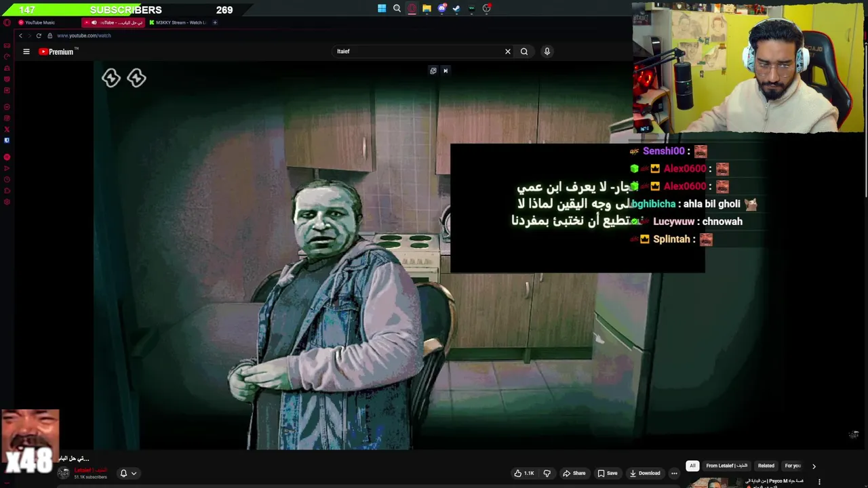Open more actions menu beside Download
Screen dimensions: 868x488
674,473
